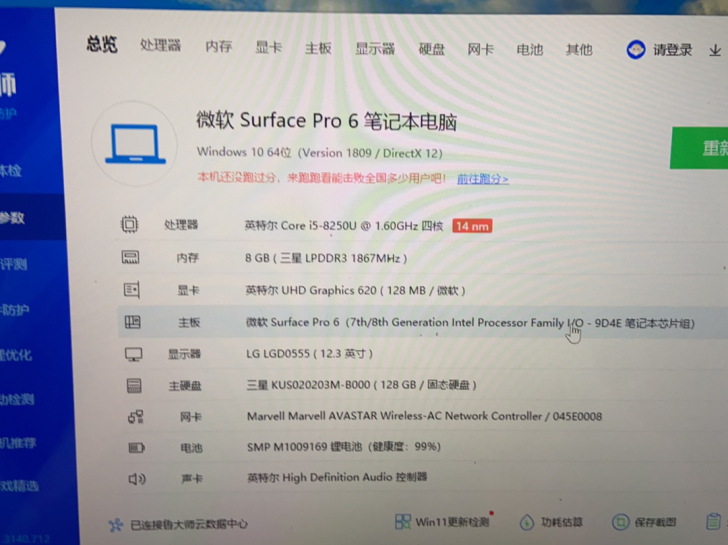The image size is (728, 545).
Task: Open the 推荐 item in the sidebar
Action: pyautogui.click(x=18, y=443)
